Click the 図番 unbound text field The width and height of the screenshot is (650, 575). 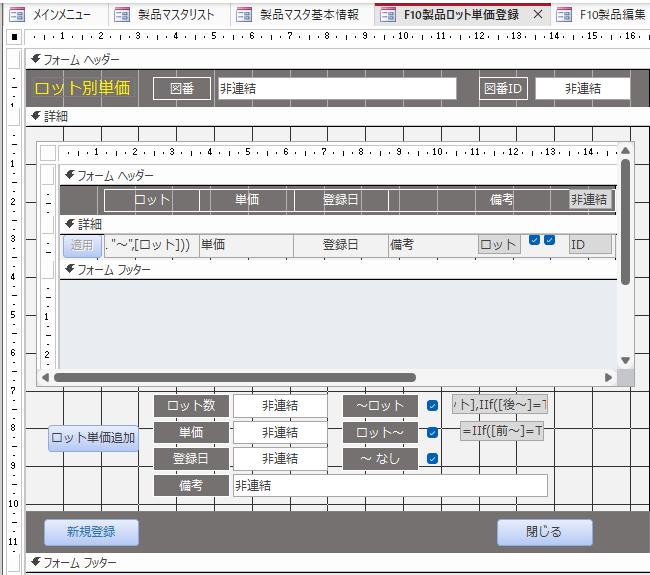point(337,88)
